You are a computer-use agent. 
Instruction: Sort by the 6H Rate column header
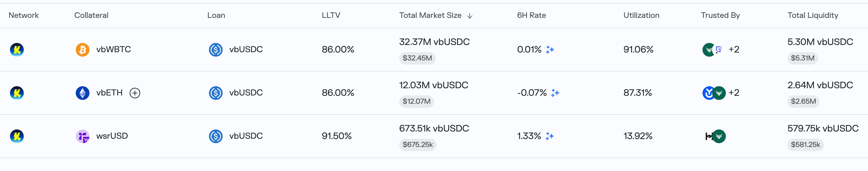[x=531, y=15]
